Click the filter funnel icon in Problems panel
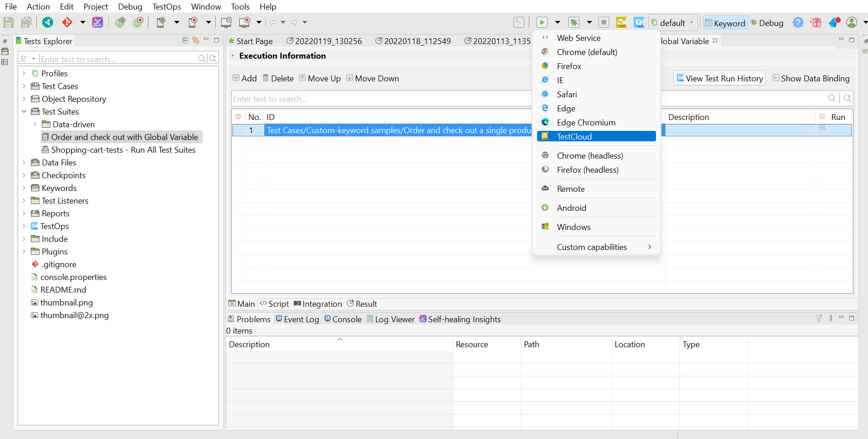This screenshot has height=439, width=868. tap(819, 319)
